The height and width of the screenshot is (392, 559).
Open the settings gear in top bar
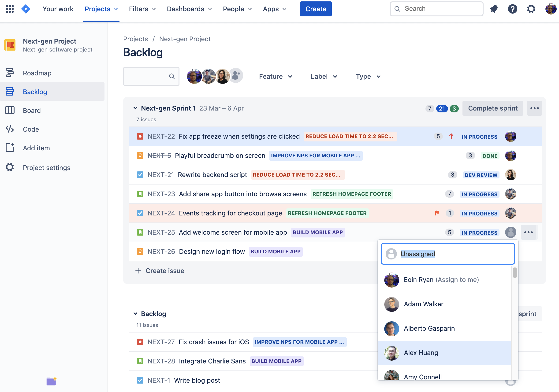point(531,9)
